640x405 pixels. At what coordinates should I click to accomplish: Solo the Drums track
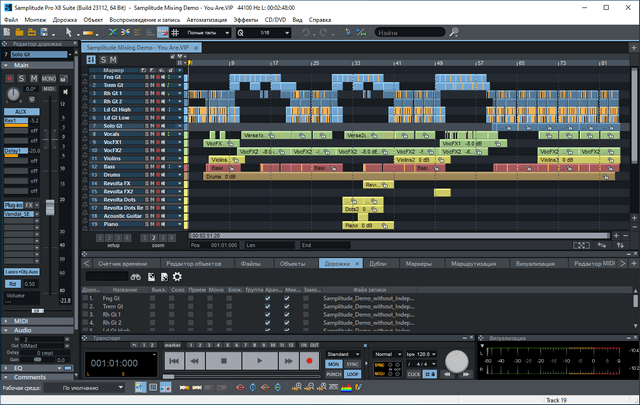(x=146, y=176)
